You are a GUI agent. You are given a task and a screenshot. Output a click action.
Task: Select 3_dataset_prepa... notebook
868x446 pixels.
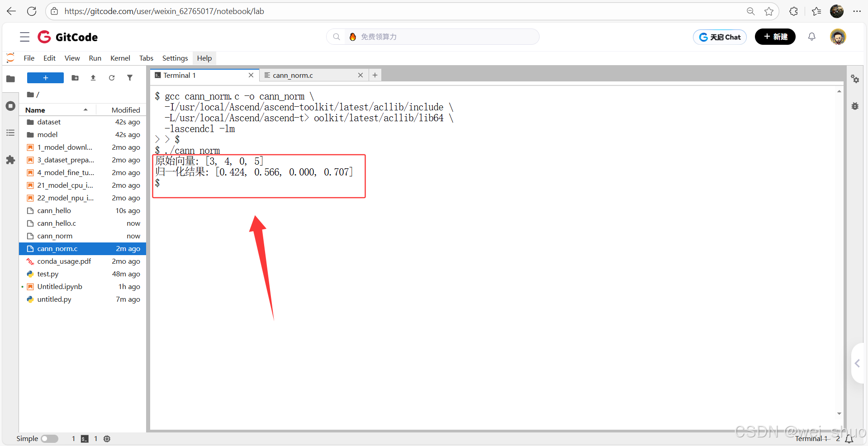pyautogui.click(x=83, y=160)
